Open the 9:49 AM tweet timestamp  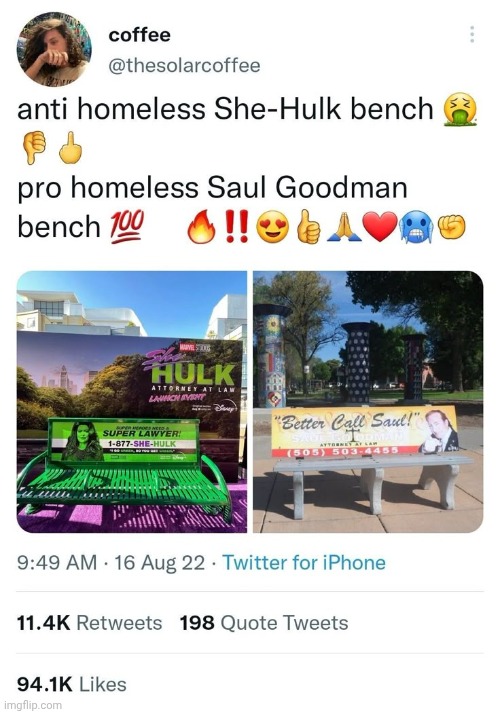click(57, 562)
